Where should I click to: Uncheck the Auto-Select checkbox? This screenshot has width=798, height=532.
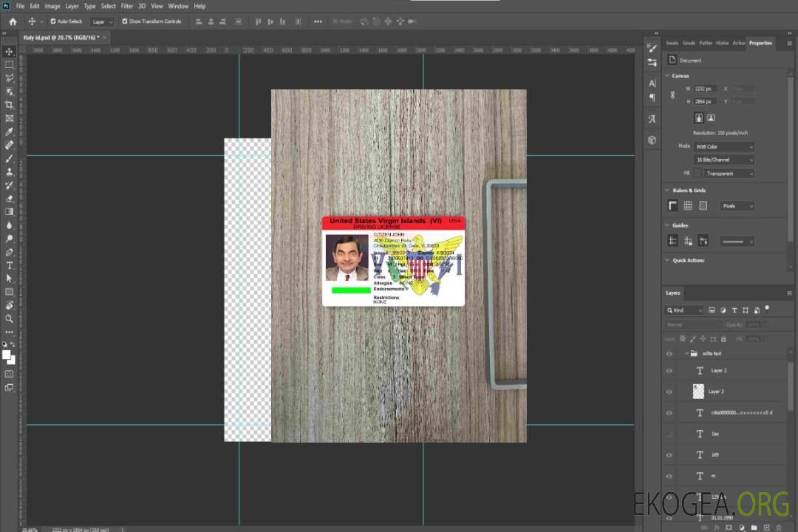tap(53, 21)
